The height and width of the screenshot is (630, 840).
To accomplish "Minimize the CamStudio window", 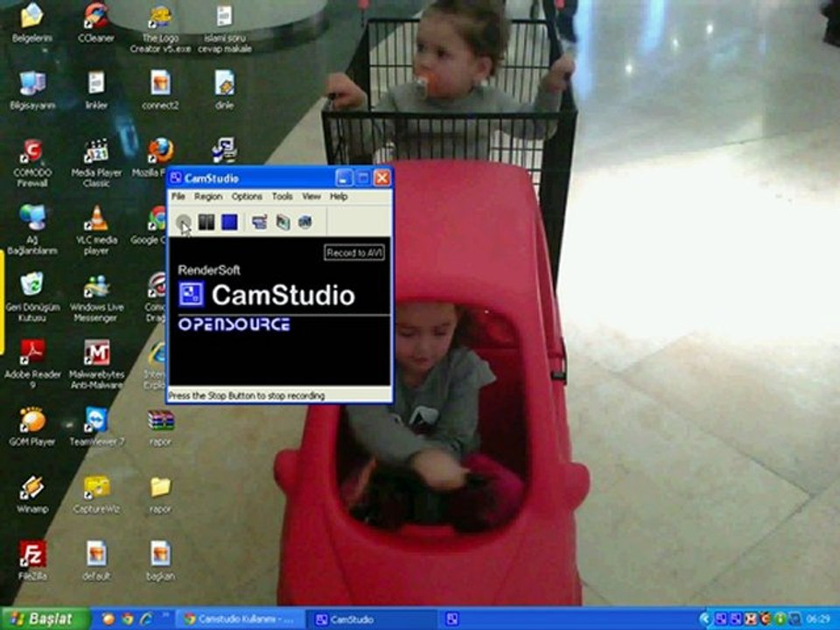I will click(x=344, y=178).
